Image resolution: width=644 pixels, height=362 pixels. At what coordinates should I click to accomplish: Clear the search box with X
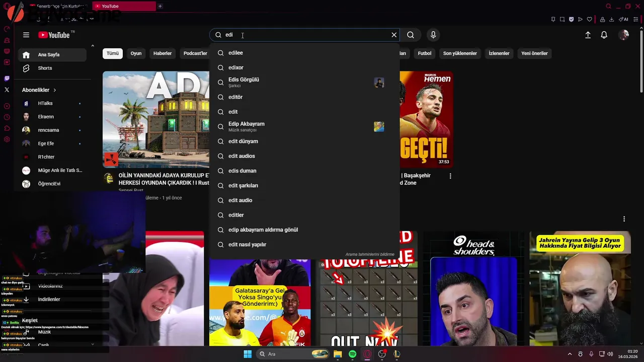(394, 35)
